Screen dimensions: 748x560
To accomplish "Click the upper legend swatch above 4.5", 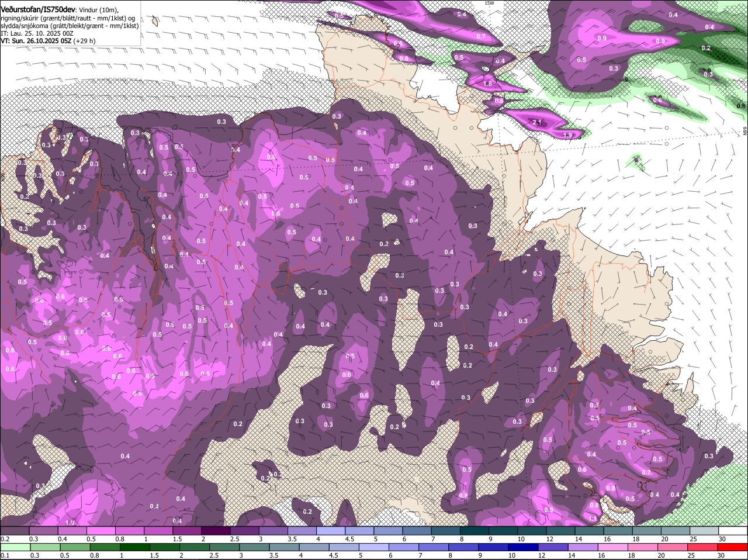I will click(x=359, y=531).
